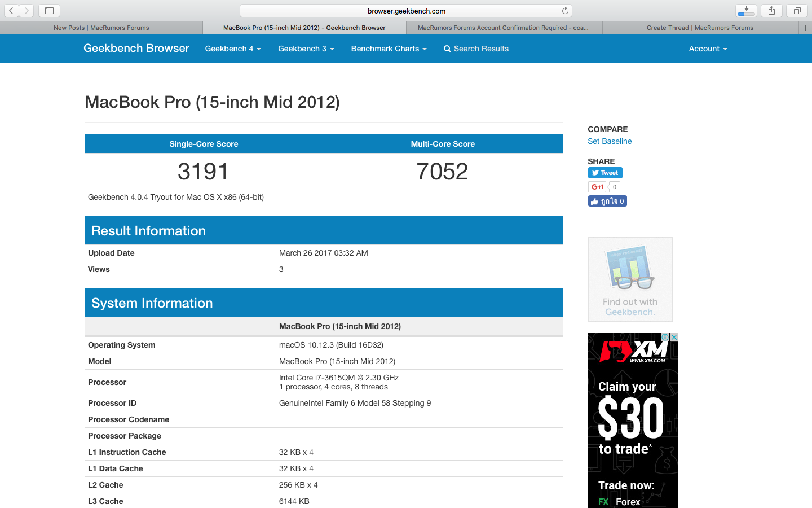Click the L1 Data Cache label
The width and height of the screenshot is (812, 508).
coord(116,468)
